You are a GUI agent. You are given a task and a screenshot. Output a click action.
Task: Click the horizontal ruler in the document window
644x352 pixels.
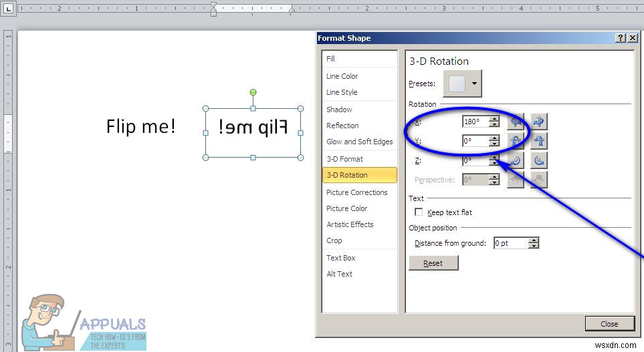pyautogui.click(x=330, y=8)
